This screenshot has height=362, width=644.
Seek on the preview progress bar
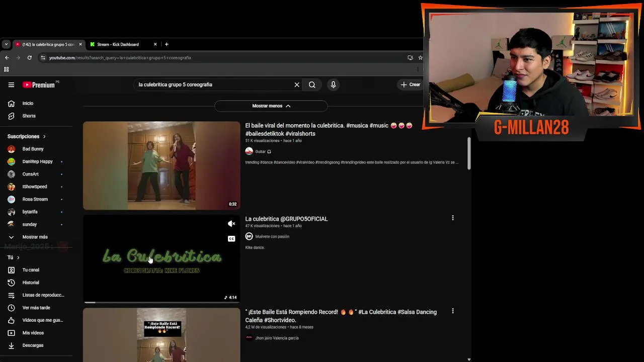point(162,302)
